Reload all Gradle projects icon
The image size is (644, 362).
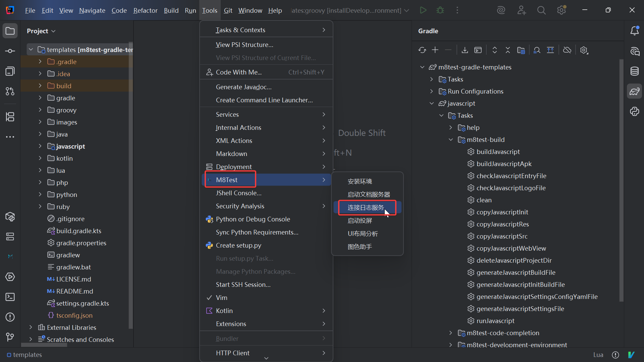click(x=422, y=50)
